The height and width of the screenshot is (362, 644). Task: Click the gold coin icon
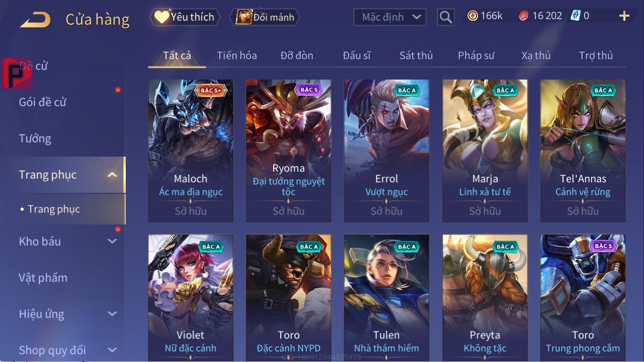pos(472,16)
